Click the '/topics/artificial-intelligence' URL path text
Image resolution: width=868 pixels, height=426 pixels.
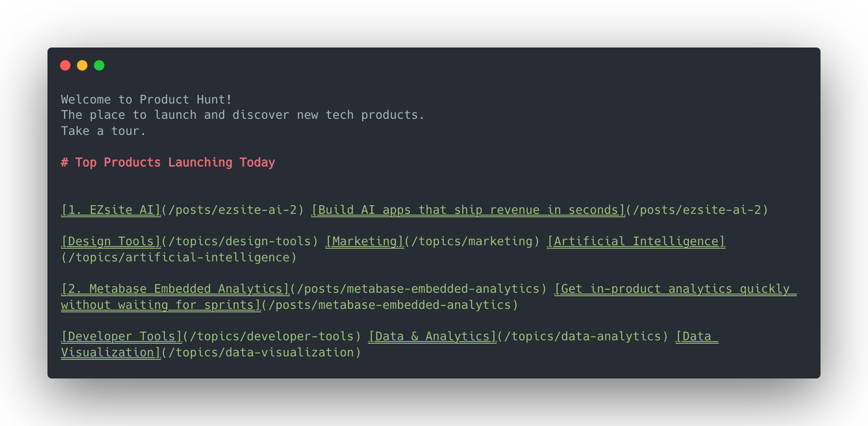pos(179,258)
